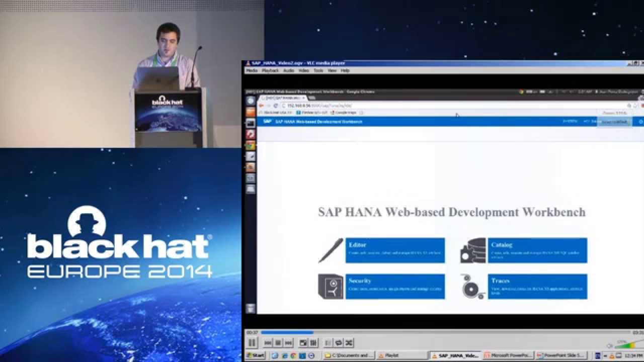Open the Security tile
The image size is (644, 362).
[x=395, y=286]
